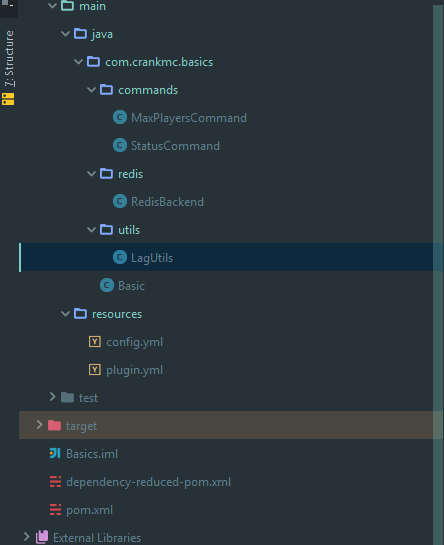This screenshot has height=545, width=444.
Task: Click the project tree vertical scrollbar
Action: pos(438,275)
